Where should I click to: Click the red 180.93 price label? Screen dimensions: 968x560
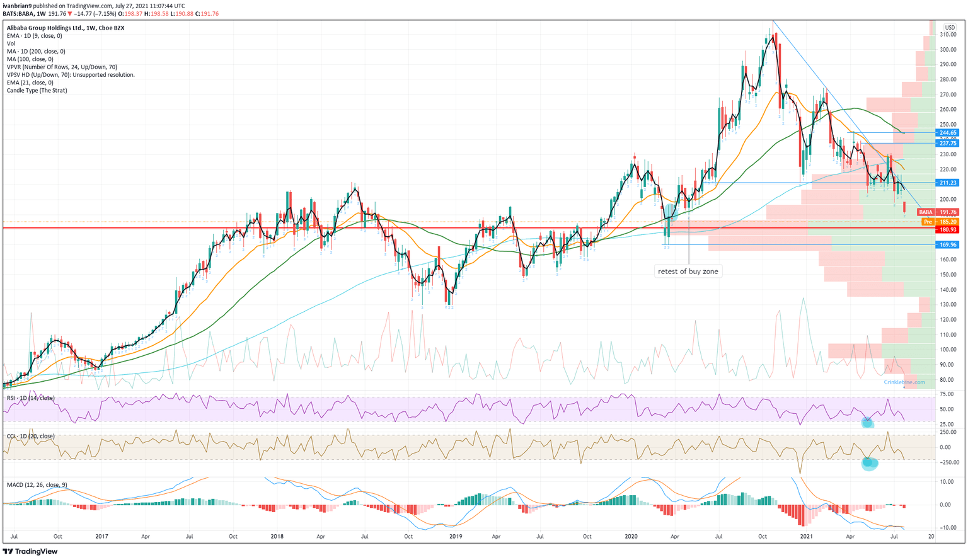(948, 229)
